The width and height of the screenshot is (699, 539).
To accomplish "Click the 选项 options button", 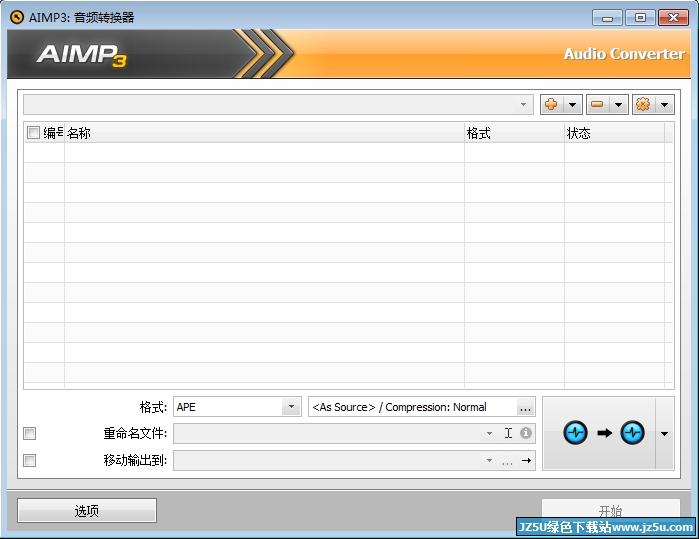I will (x=87, y=510).
